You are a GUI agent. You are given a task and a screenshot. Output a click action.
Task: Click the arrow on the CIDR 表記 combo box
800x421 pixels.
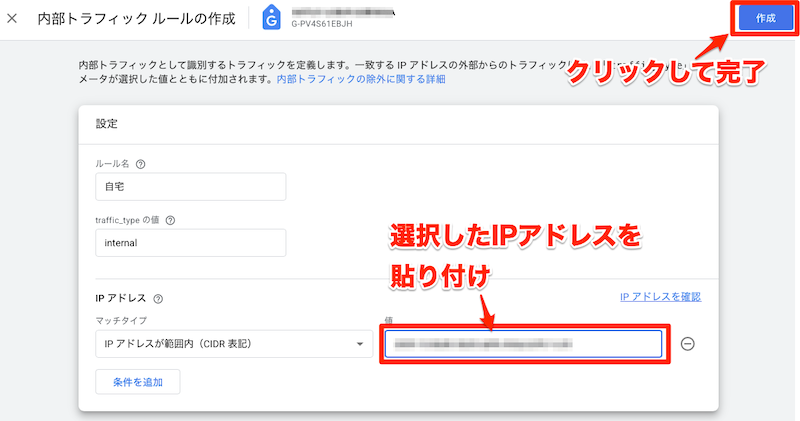359,345
